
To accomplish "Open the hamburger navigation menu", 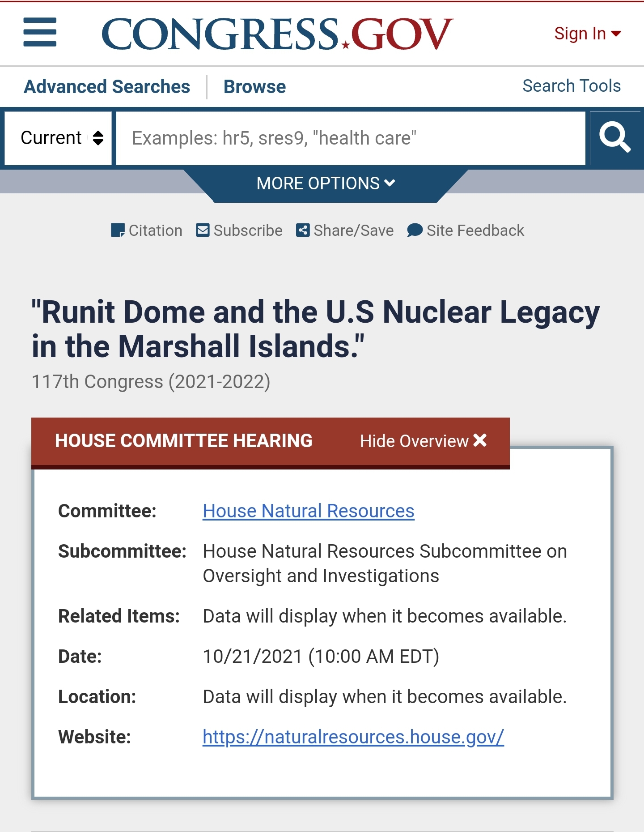I will click(40, 32).
